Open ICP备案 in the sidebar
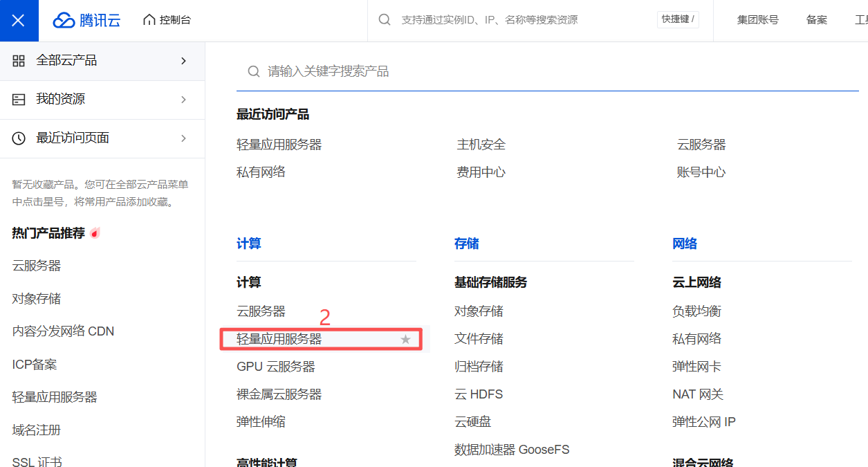Image resolution: width=868 pixels, height=467 pixels. click(x=35, y=365)
